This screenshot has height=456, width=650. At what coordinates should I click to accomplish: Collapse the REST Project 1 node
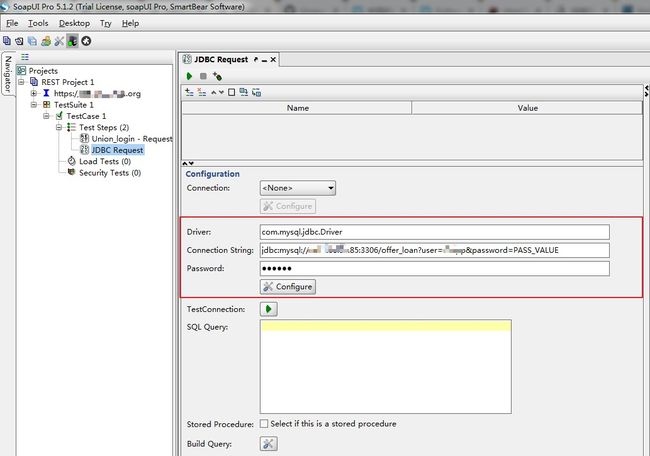click(21, 82)
